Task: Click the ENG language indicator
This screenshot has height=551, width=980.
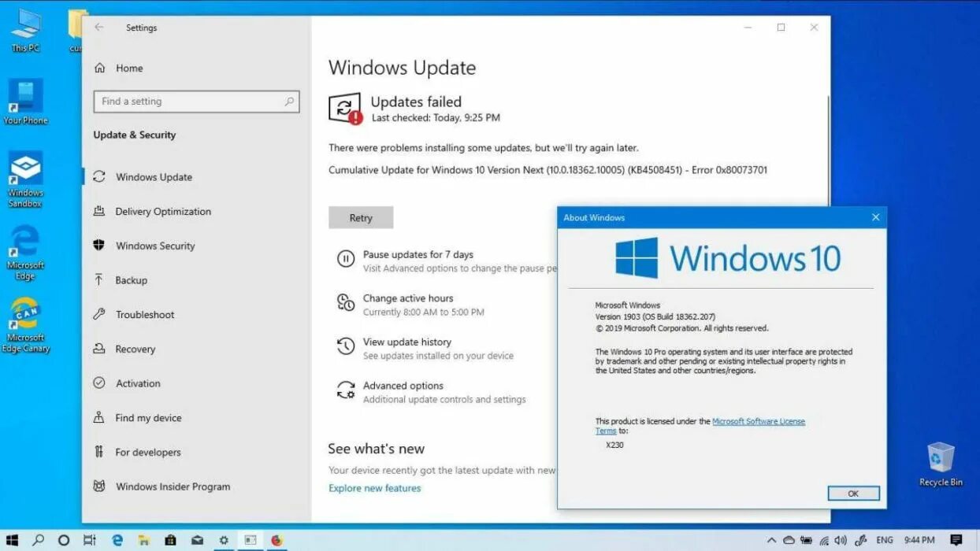Action: pos(885,540)
